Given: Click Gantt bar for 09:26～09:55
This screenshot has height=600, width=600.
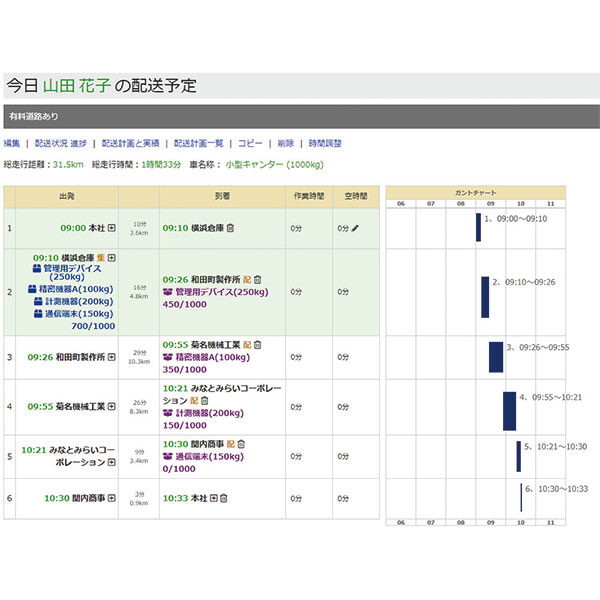Looking at the screenshot, I should [x=496, y=357].
